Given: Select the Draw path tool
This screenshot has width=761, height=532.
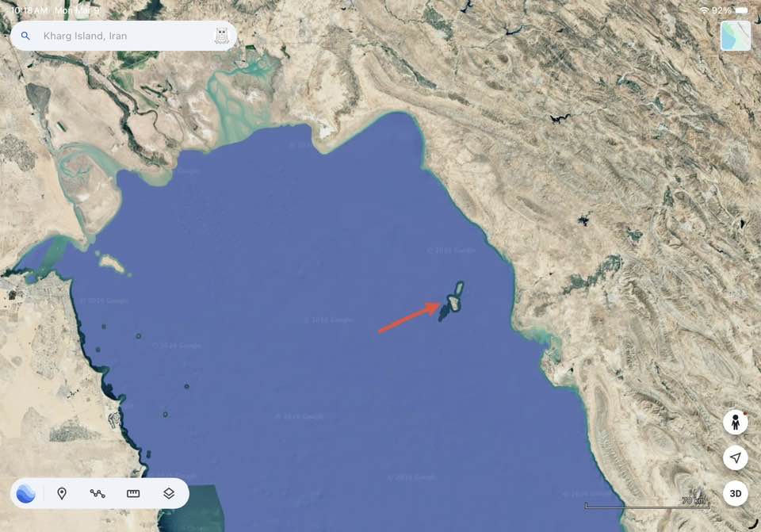Looking at the screenshot, I should coord(97,494).
